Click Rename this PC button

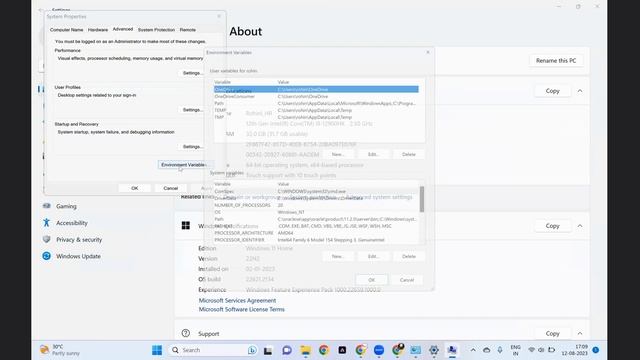click(x=556, y=60)
